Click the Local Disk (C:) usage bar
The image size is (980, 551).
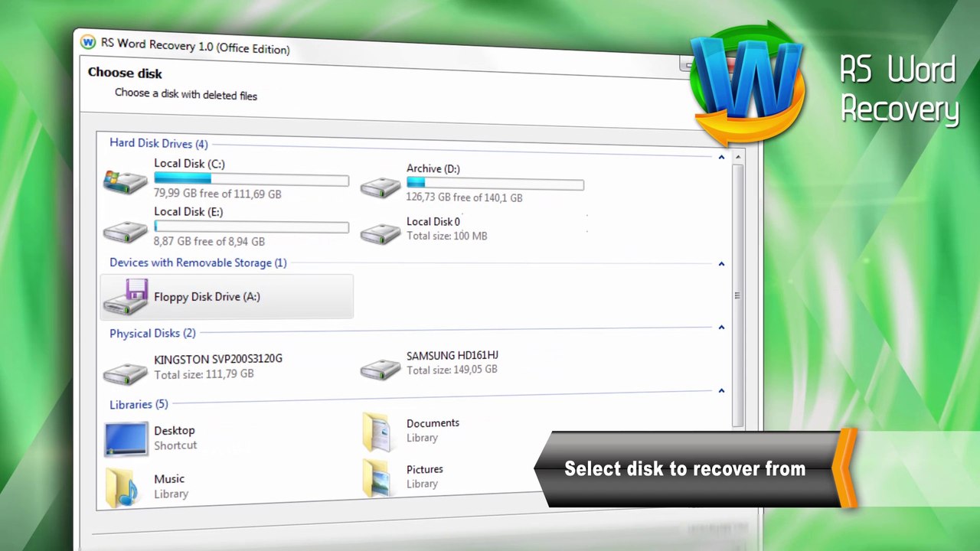pyautogui.click(x=251, y=179)
